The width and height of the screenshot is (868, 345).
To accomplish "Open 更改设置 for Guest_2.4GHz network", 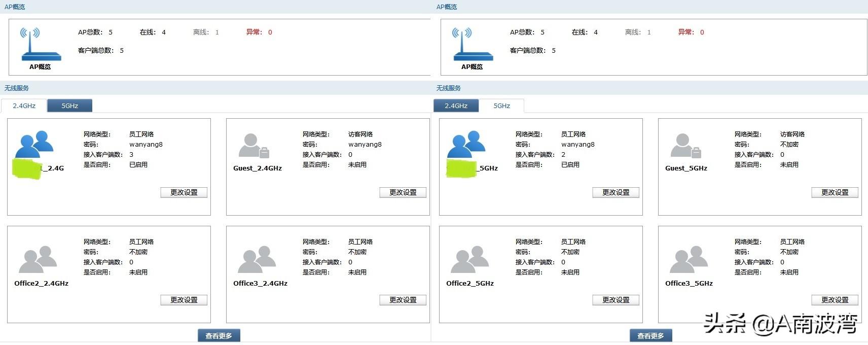I will coord(403,192).
